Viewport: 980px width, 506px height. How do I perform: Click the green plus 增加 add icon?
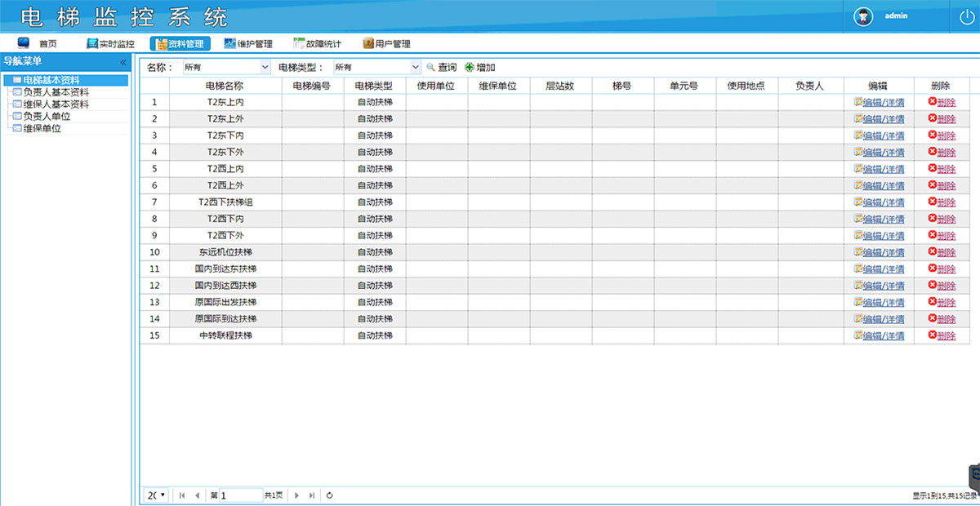click(468, 67)
